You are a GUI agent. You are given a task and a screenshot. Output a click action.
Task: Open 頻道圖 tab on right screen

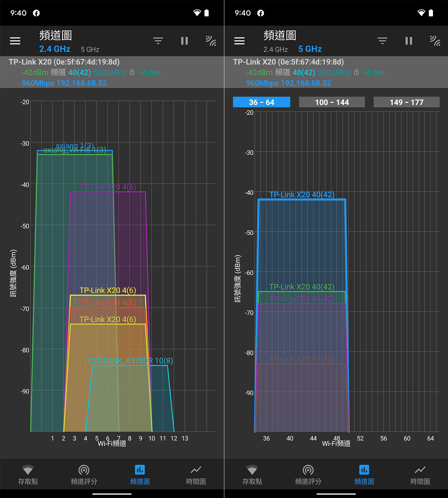[x=364, y=475]
